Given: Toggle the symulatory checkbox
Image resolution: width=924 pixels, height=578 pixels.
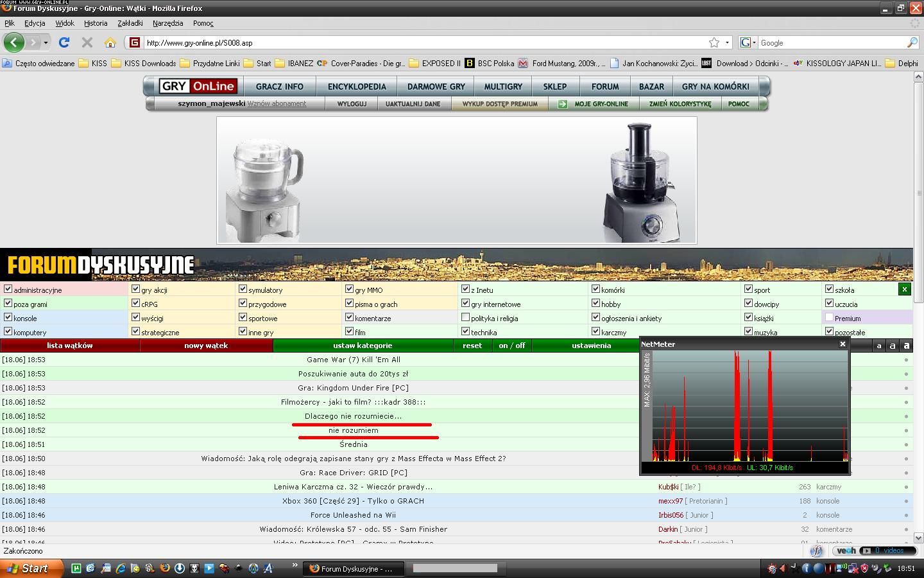Looking at the screenshot, I should click(x=243, y=289).
